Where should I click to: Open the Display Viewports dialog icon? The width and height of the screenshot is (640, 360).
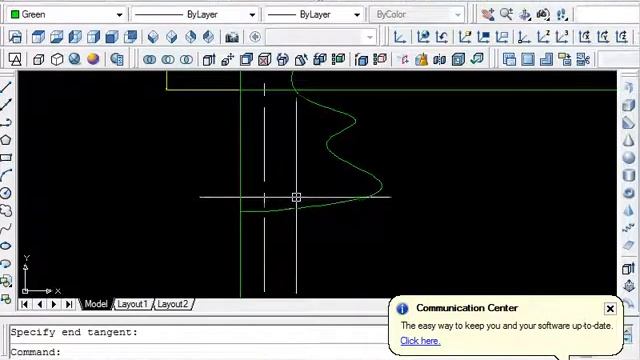509,60
